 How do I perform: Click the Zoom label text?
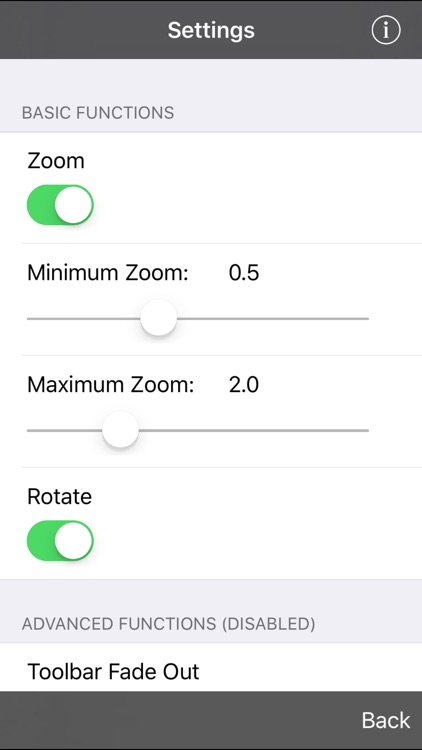[x=56, y=161]
